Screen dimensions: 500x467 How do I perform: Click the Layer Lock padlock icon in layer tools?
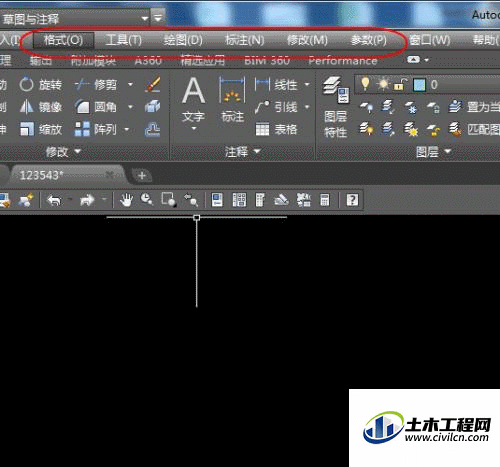(433, 107)
